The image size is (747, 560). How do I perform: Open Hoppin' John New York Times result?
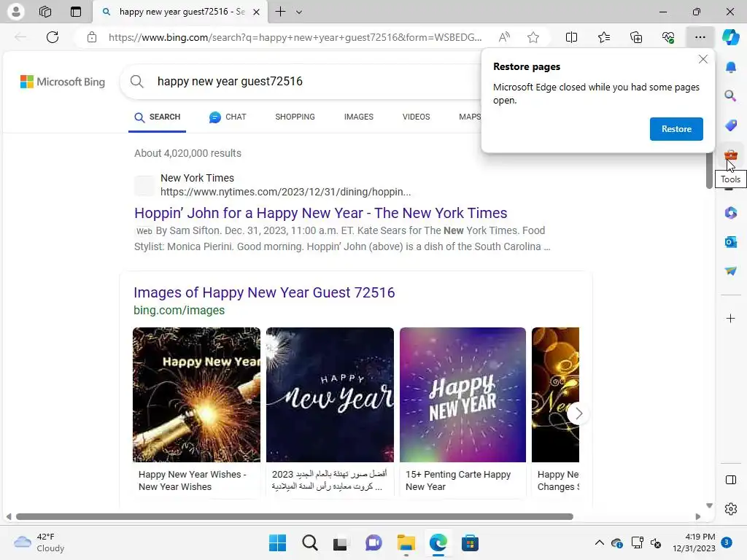[x=321, y=213]
